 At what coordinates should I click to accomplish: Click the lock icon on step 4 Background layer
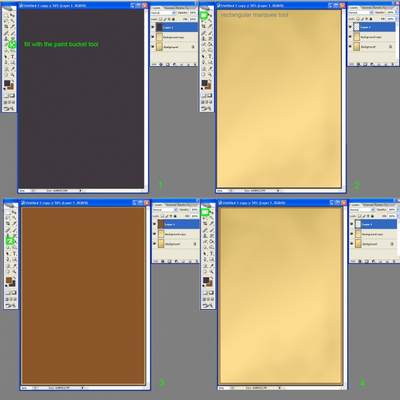tap(392, 244)
